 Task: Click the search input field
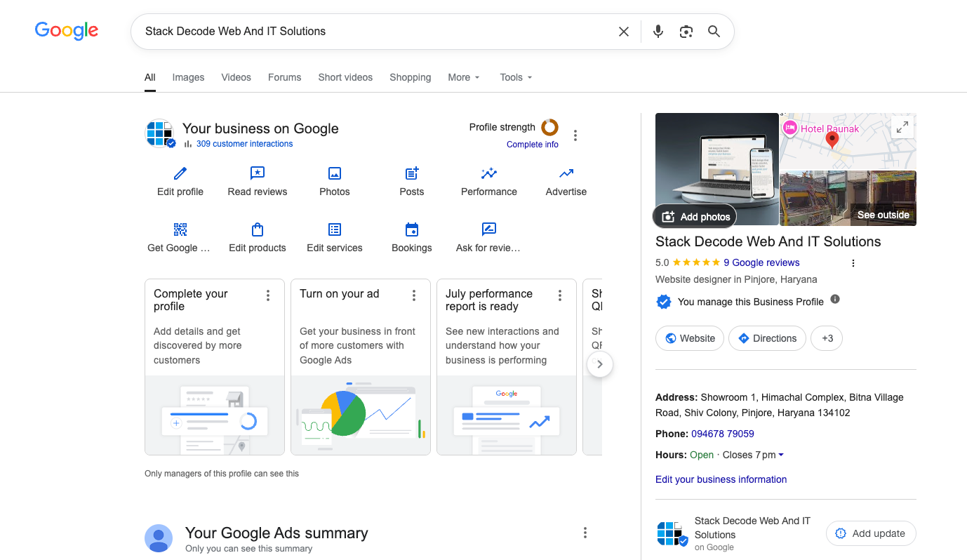pyautogui.click(x=375, y=32)
